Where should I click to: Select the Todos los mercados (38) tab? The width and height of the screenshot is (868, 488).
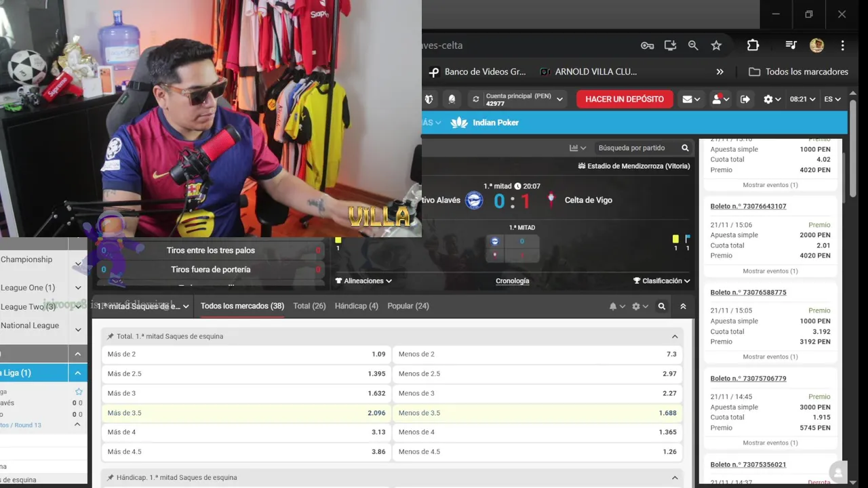click(242, 306)
